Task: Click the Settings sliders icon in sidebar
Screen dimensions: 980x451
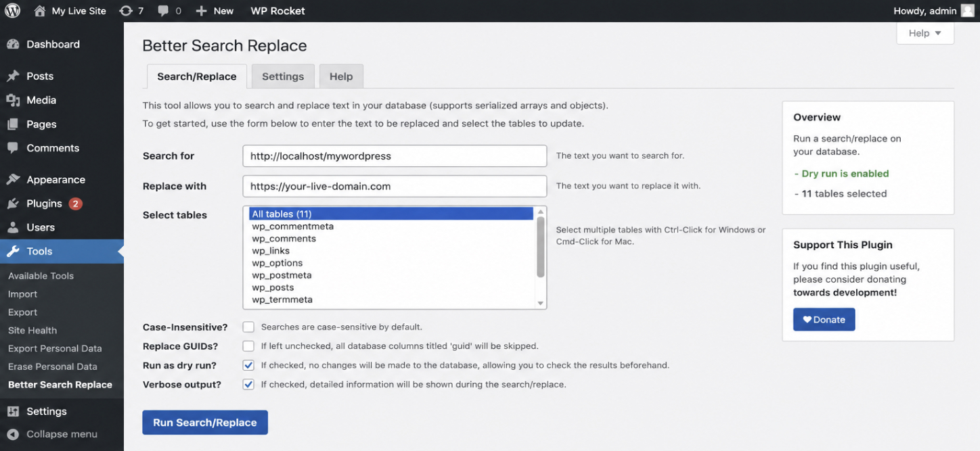Action: coord(13,411)
